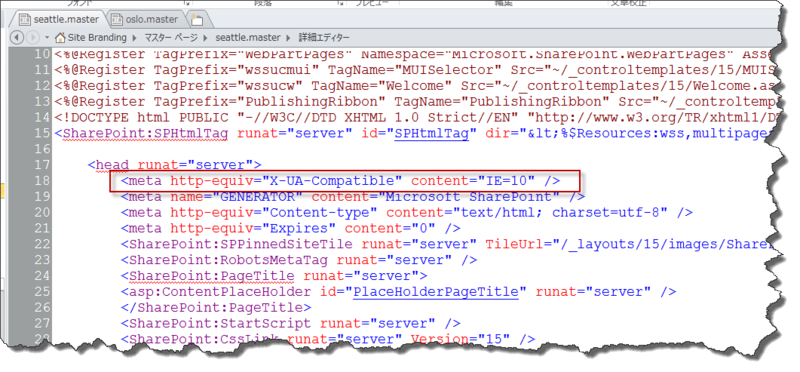
Task: Click line number 25 in the gutter
Action: (42, 292)
